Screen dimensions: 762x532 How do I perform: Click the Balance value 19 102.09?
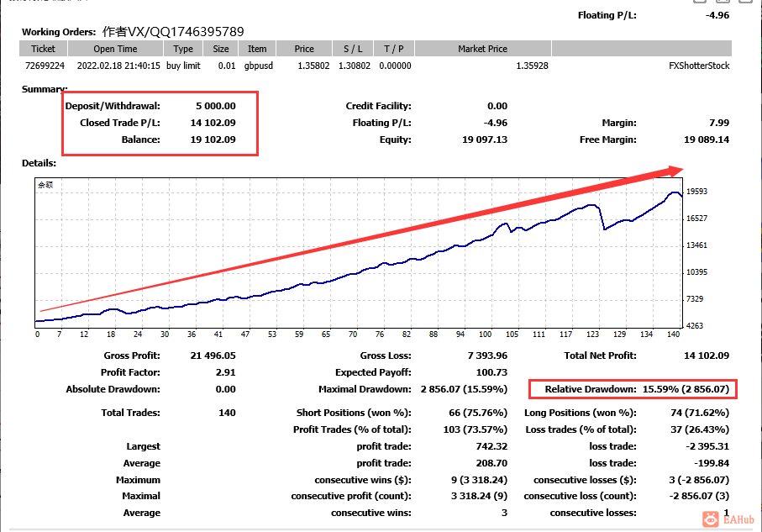(x=213, y=140)
